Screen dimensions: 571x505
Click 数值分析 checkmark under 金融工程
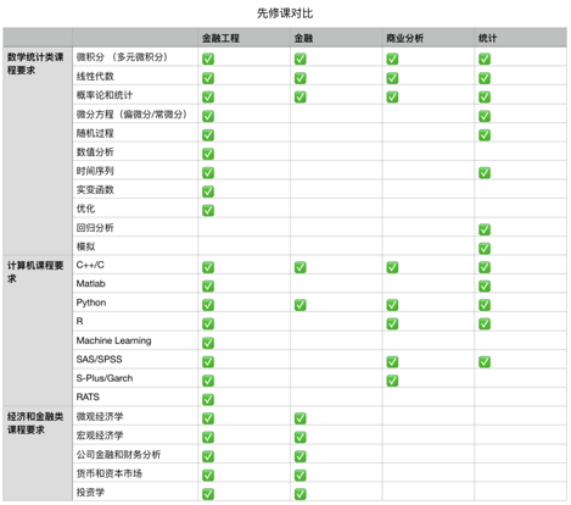(x=208, y=154)
